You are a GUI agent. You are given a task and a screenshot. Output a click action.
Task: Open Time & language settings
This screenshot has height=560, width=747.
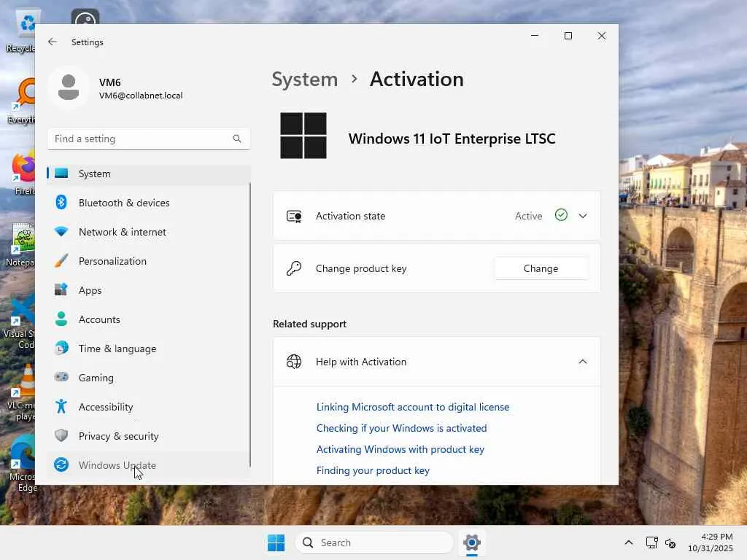tap(149, 349)
